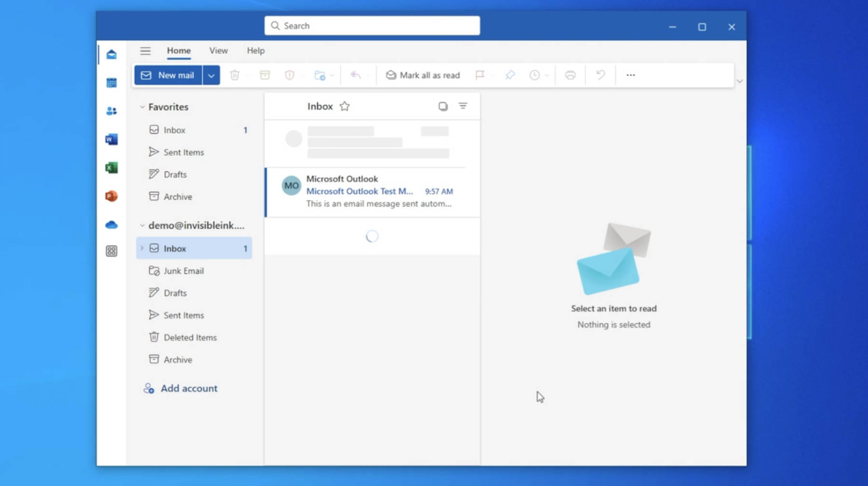Click the Add account link

pos(180,389)
